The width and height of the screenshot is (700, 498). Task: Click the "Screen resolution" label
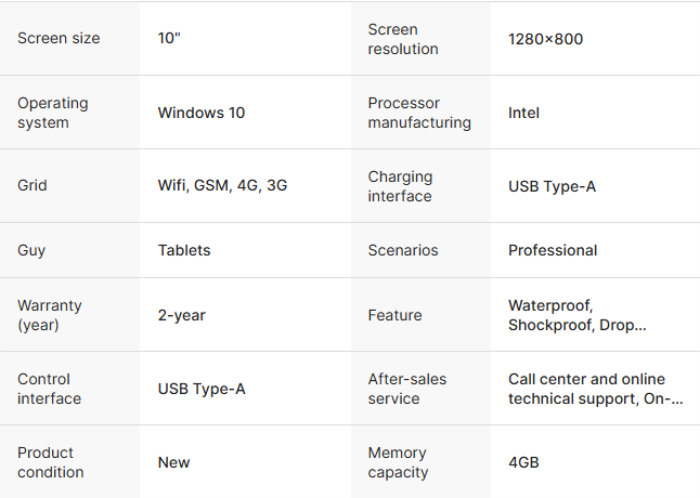[403, 39]
